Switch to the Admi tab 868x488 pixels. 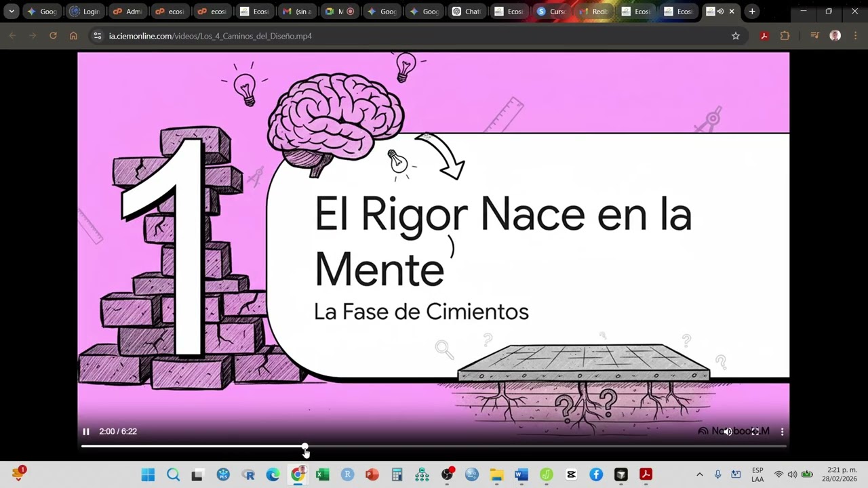click(x=127, y=12)
